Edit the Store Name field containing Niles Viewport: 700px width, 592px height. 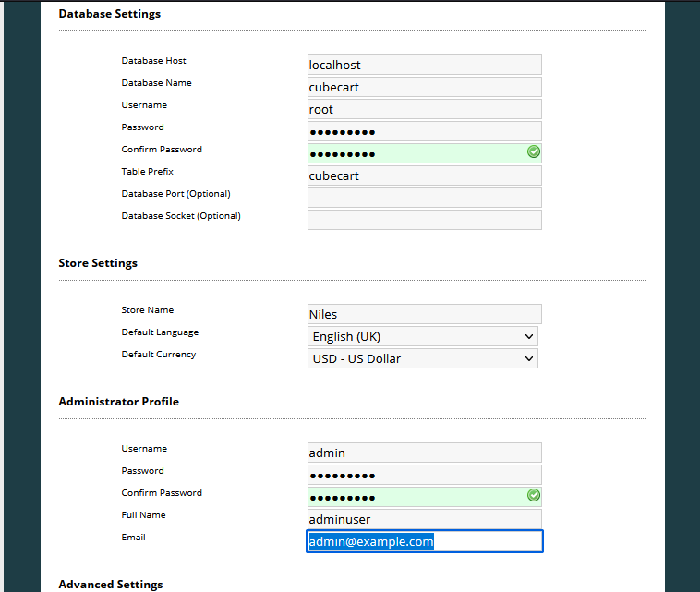point(424,314)
